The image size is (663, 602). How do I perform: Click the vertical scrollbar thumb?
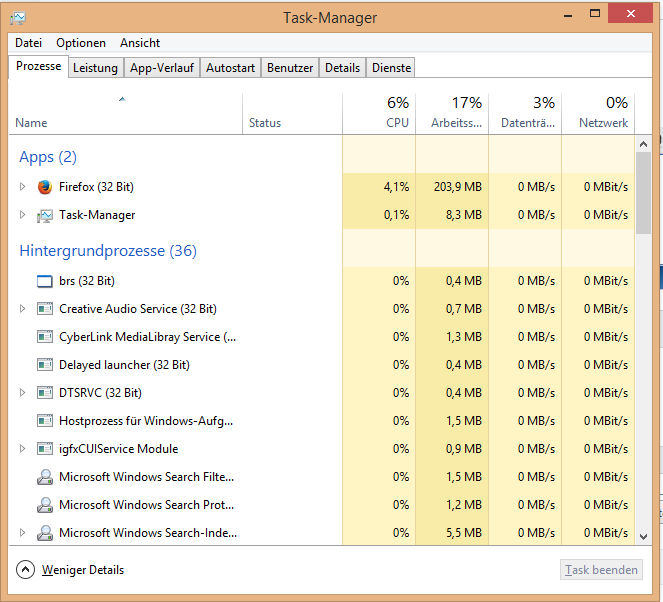[644, 193]
